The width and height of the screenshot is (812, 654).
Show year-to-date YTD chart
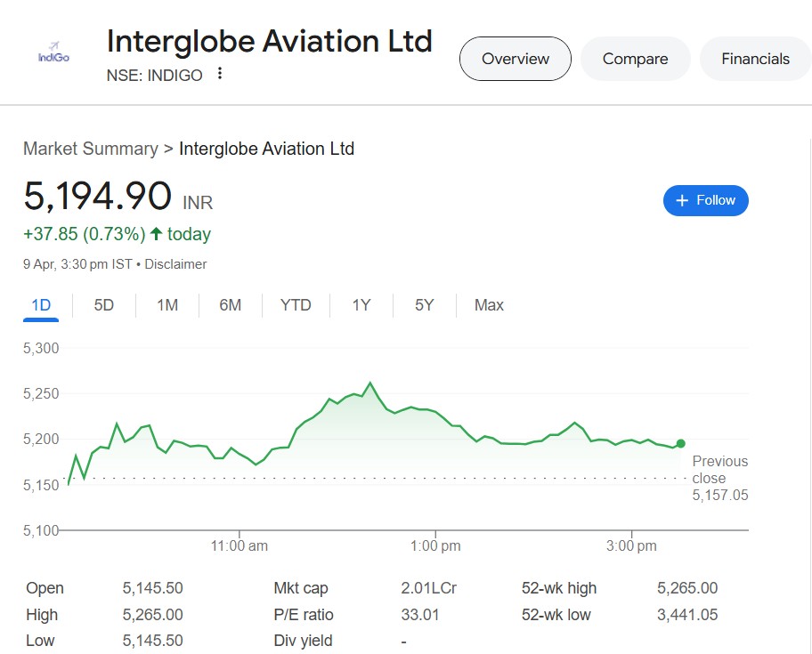pyautogui.click(x=296, y=305)
